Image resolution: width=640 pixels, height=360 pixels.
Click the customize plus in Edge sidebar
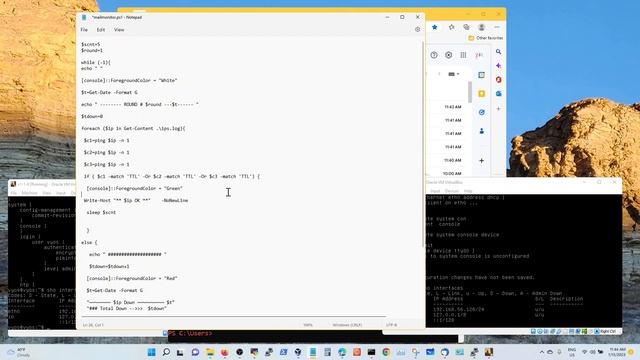pos(498,109)
